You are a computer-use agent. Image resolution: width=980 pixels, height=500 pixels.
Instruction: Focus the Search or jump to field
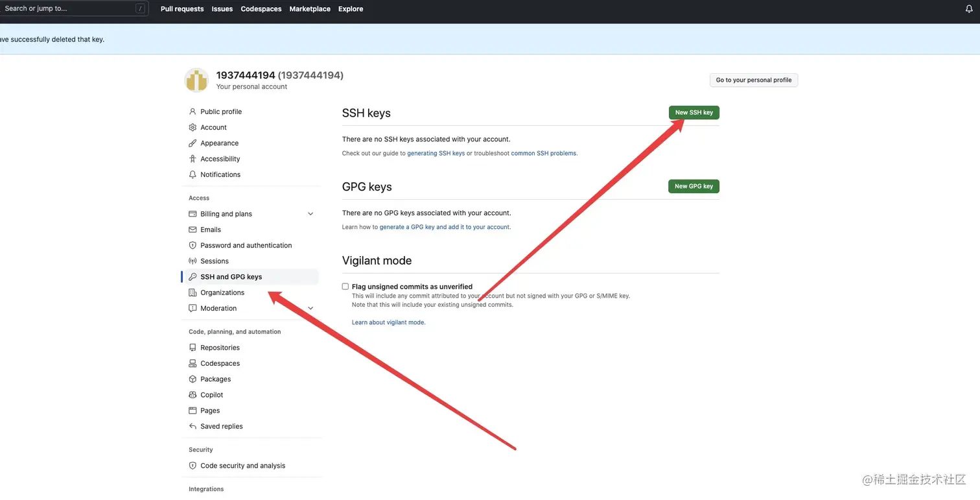(74, 8)
